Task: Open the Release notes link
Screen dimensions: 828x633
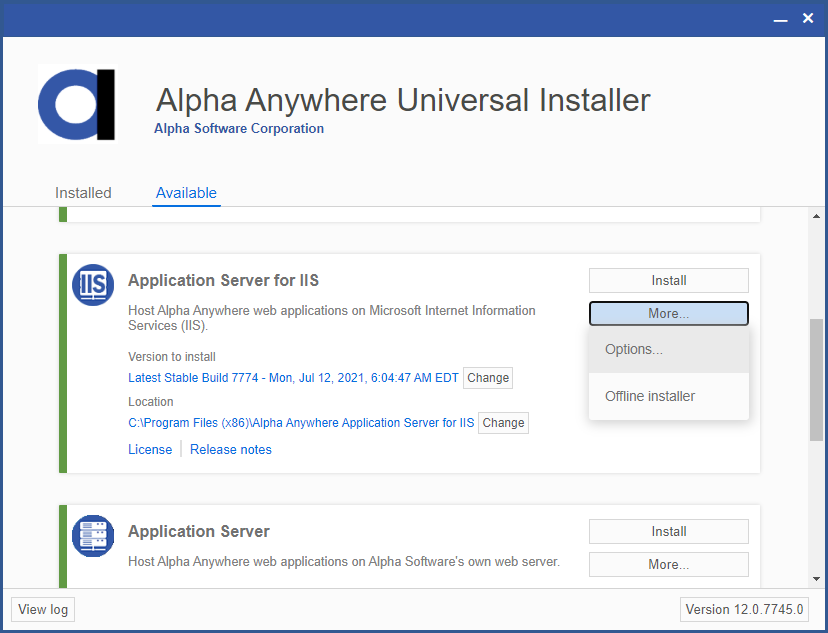Action: pos(231,450)
